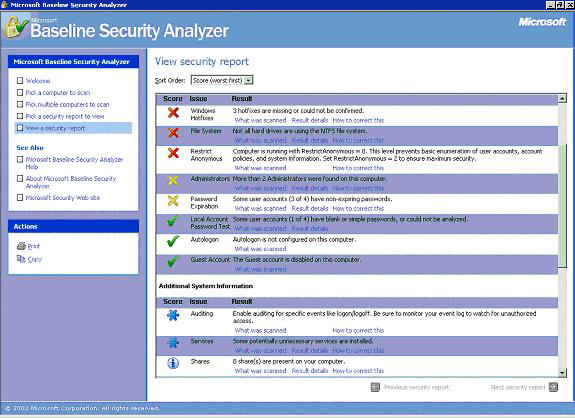Click the Auditing issue name
Image resolution: width=575 pixels, height=418 pixels.
202,314
